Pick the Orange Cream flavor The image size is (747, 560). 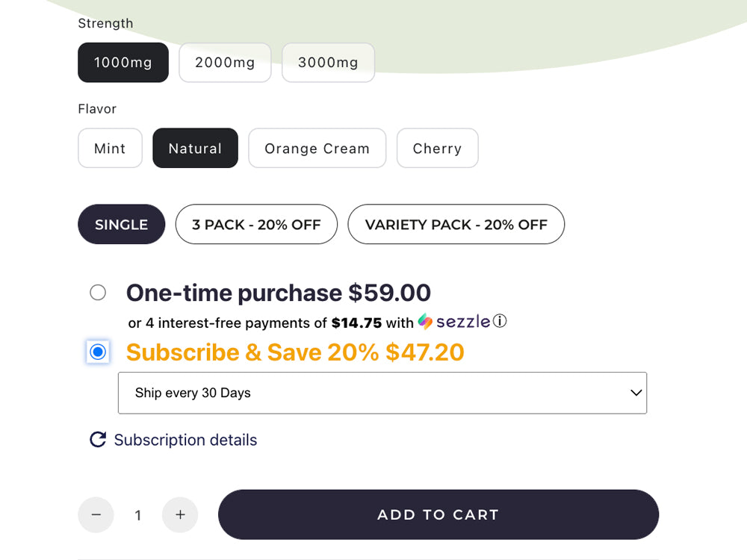(x=317, y=148)
